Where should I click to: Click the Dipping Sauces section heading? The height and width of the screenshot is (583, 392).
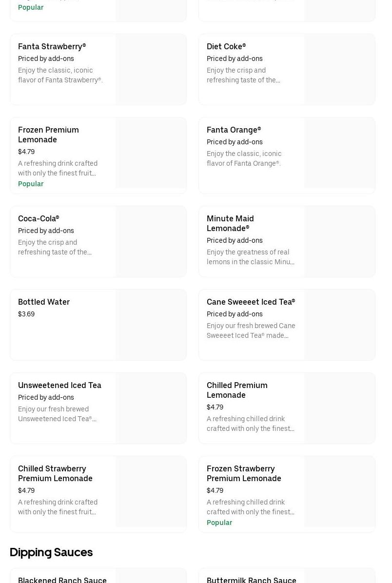tap(51, 552)
